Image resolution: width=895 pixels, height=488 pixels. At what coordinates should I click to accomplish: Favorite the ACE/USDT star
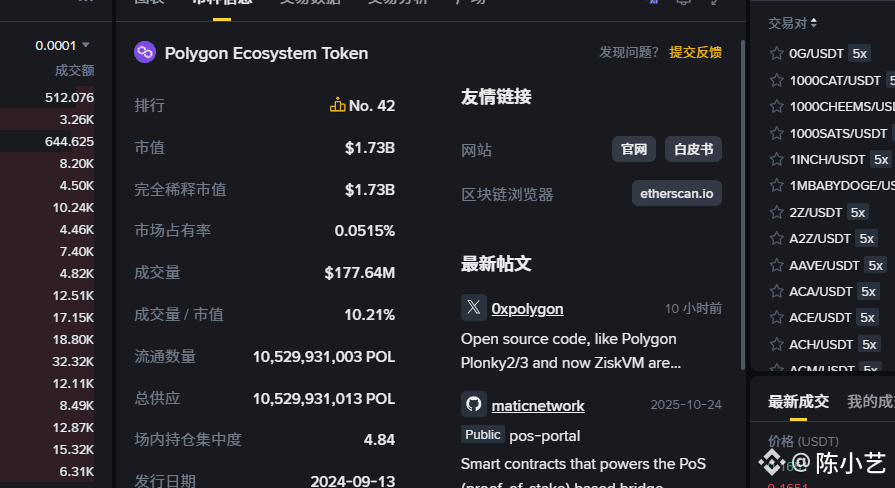(776, 318)
